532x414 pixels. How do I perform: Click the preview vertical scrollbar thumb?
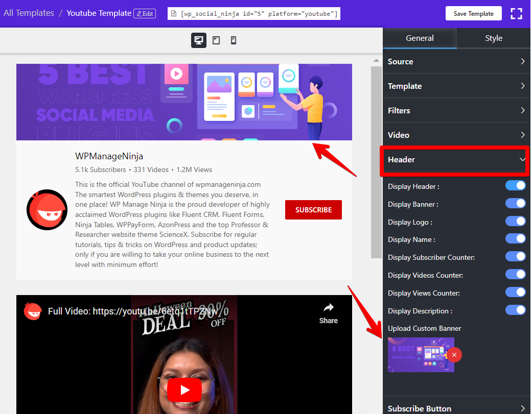click(x=376, y=162)
